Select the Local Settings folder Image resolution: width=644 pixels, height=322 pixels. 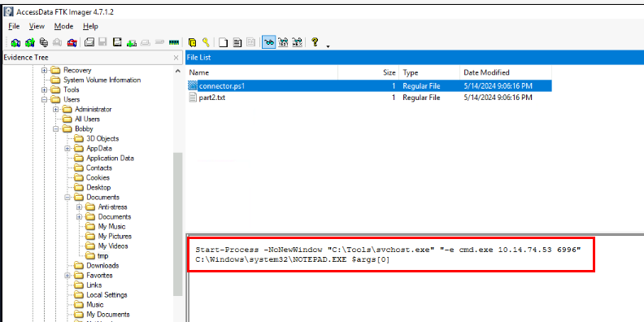point(107,295)
